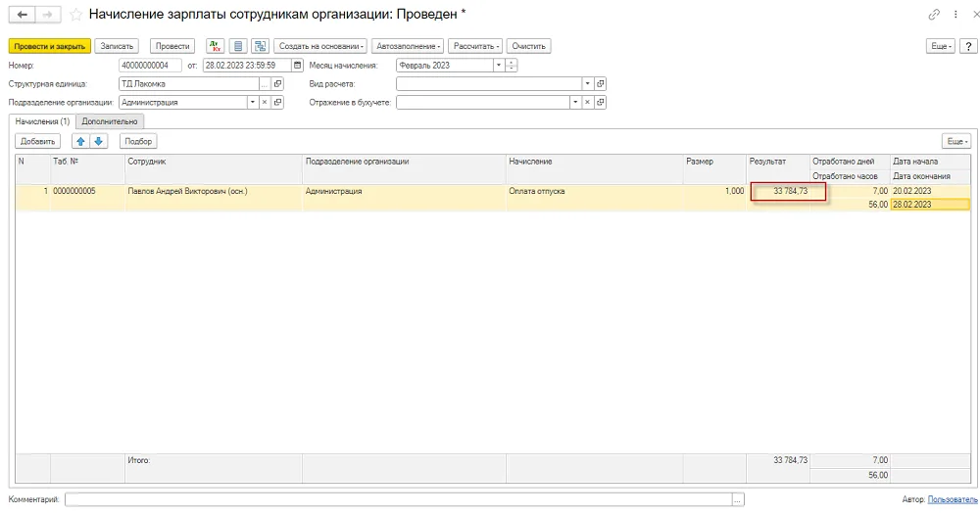Select end date cell 28.02.2023
980x515 pixels.
(x=930, y=205)
